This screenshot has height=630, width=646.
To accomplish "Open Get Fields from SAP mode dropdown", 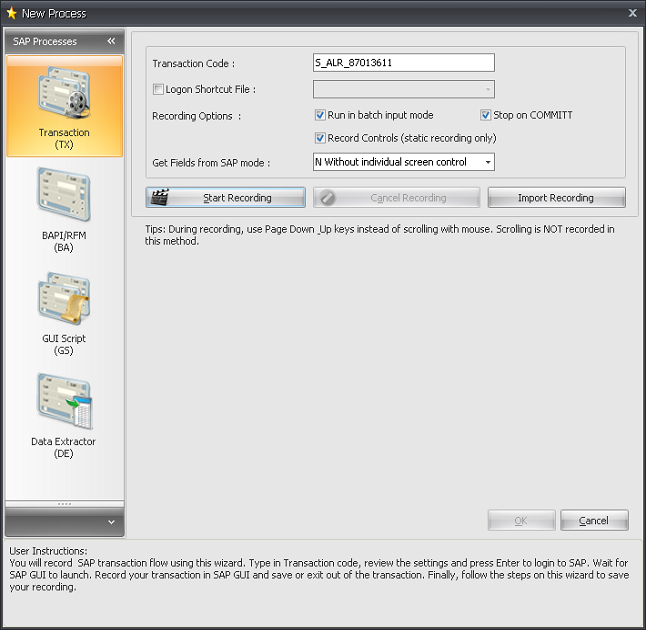I will tap(487, 162).
